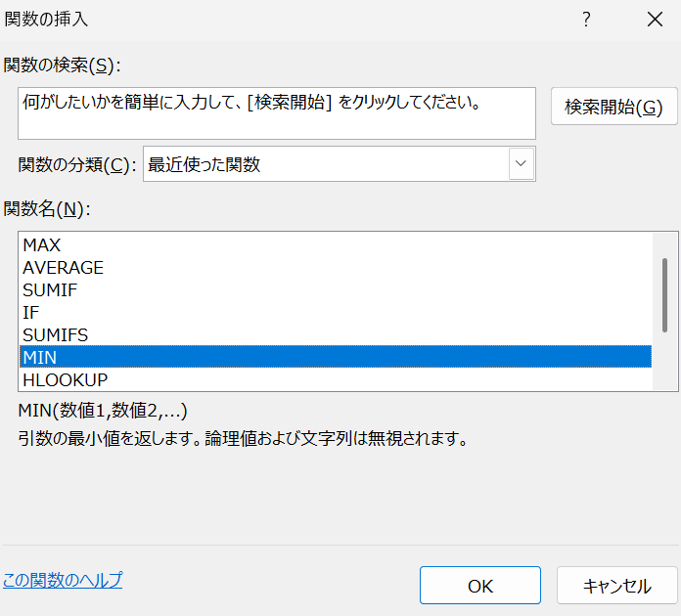Confirm with the OK button
The height and width of the screenshot is (616, 681).
(479, 586)
